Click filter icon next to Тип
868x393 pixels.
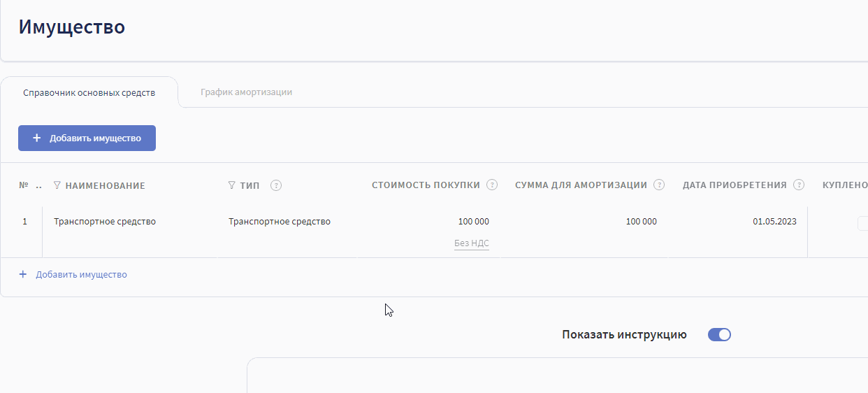click(x=232, y=185)
